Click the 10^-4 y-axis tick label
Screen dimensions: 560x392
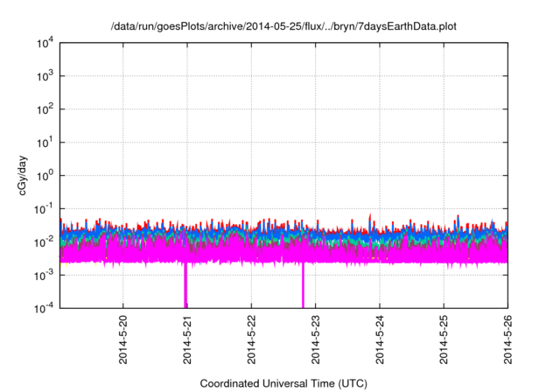44,308
